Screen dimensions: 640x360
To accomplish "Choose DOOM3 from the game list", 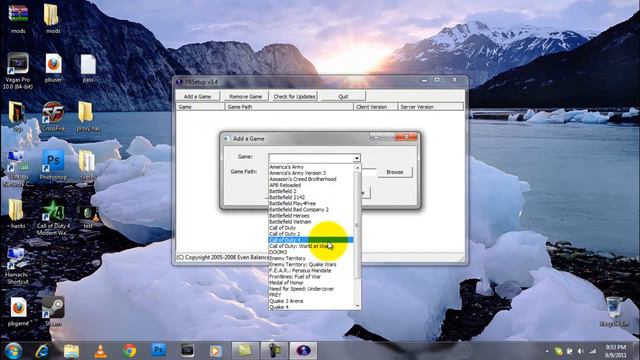I will point(311,252).
